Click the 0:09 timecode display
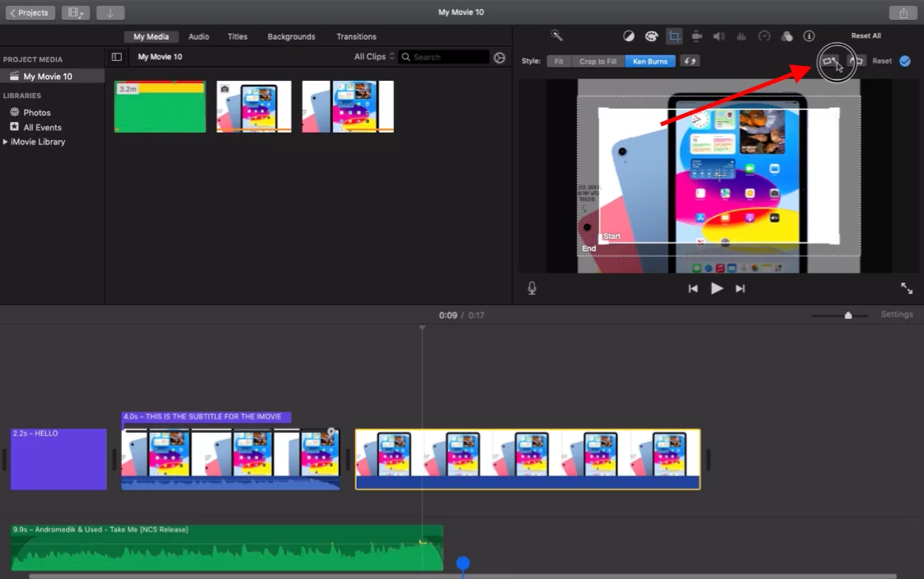Viewport: 924px width, 579px height. [x=448, y=315]
